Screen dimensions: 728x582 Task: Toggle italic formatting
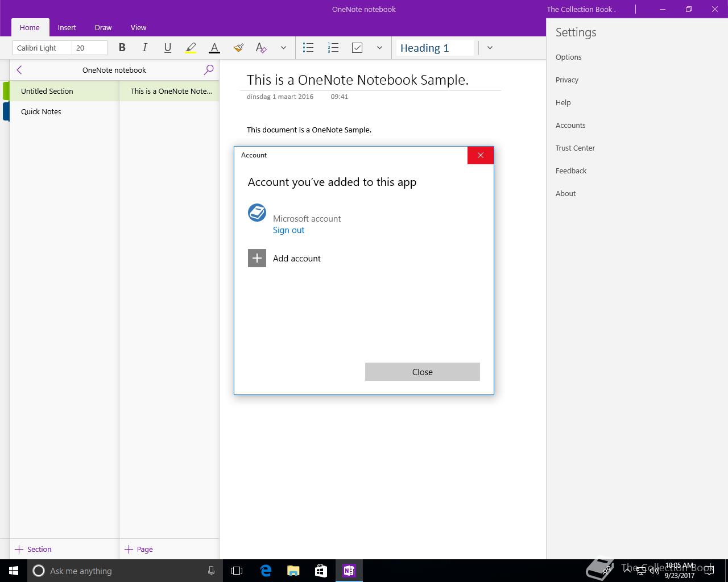[145, 48]
